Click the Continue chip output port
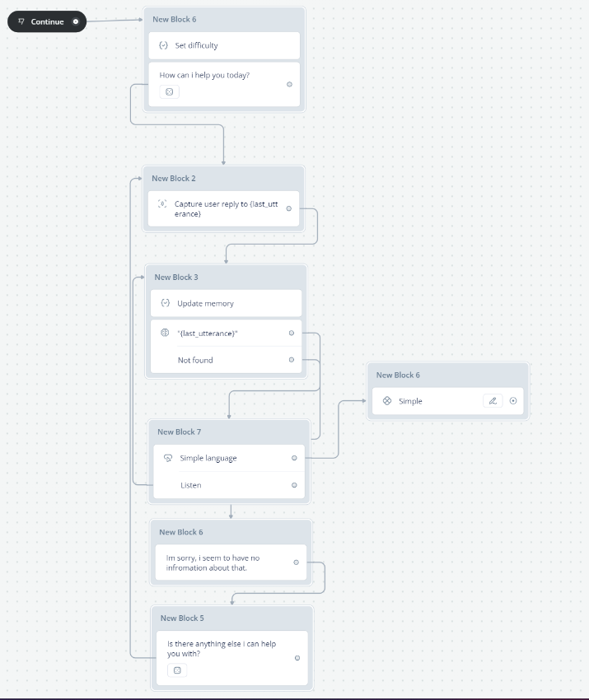589x700 pixels. [76, 21]
